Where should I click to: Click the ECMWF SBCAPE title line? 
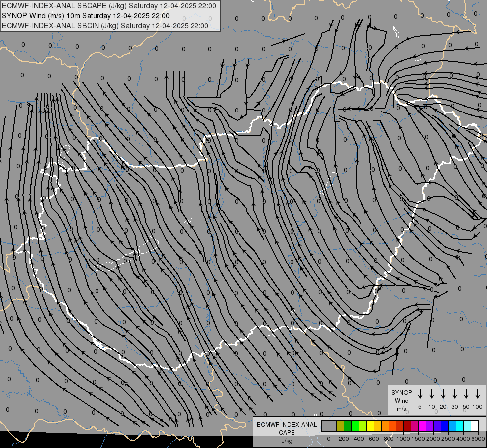109,6
